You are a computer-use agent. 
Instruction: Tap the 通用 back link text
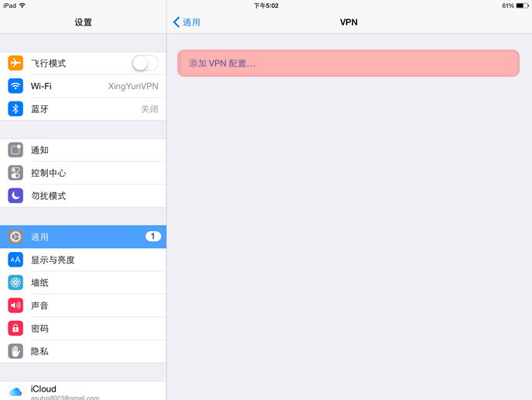(191, 22)
